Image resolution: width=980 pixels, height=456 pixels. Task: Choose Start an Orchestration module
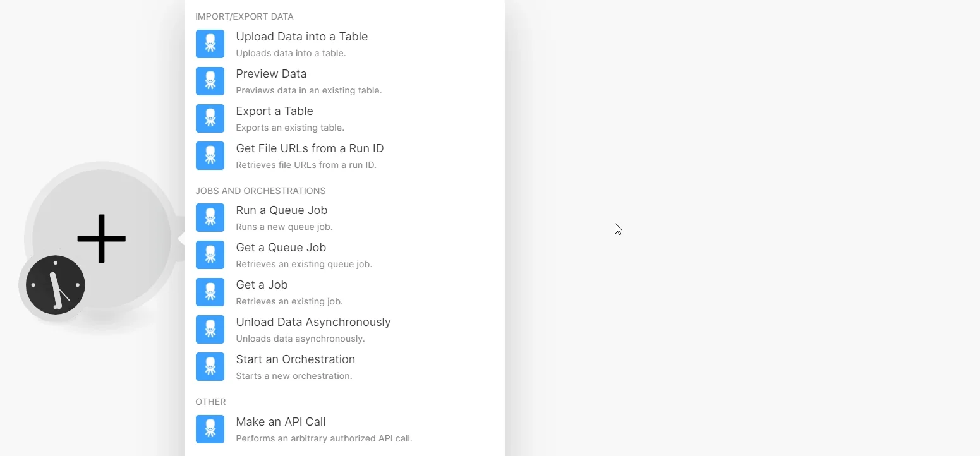(344, 367)
